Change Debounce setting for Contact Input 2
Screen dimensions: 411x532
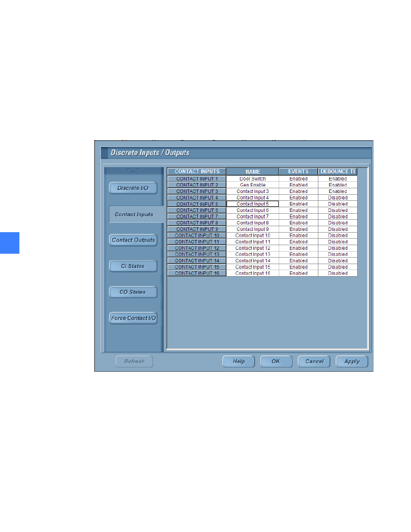(x=338, y=185)
